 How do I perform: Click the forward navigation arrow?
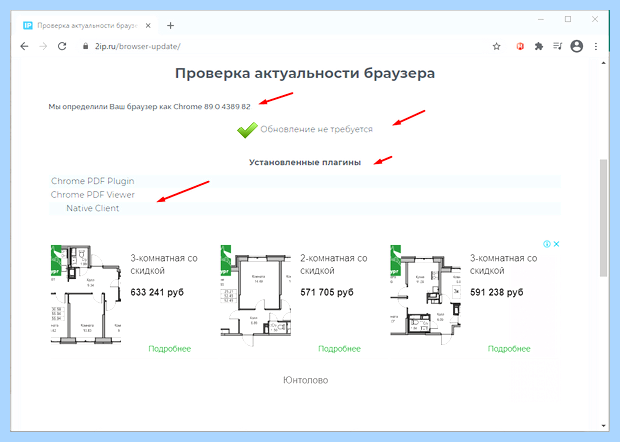click(x=43, y=46)
